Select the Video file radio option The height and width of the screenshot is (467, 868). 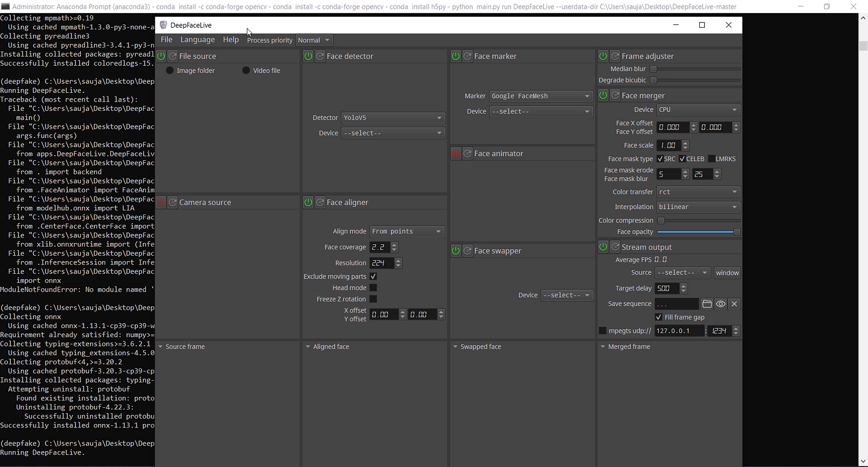click(246, 71)
